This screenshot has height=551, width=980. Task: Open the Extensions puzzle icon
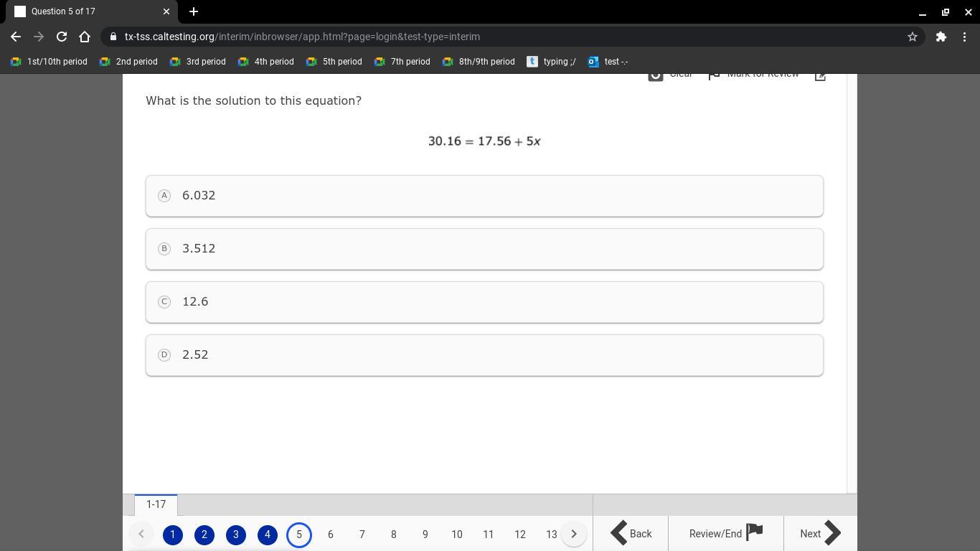pos(941,37)
